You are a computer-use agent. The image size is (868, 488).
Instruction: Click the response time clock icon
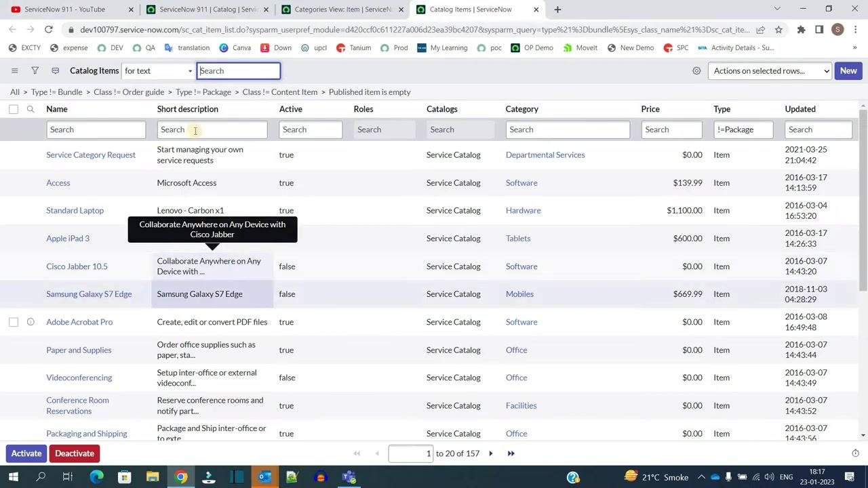click(x=855, y=453)
